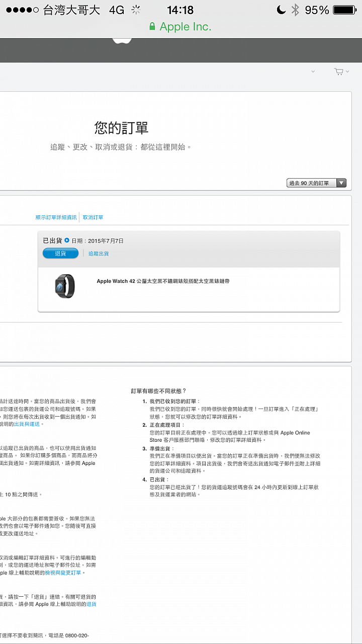Select the Apple Watch 42 公釐 product title
The image size is (362, 644).
click(x=163, y=281)
